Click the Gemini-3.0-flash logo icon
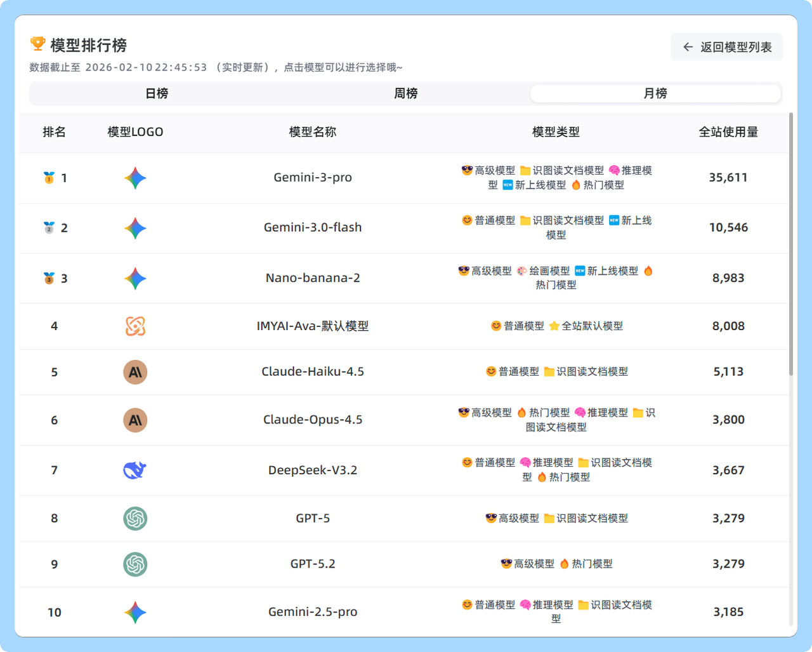Screen dimensions: 812x652 click(135, 228)
